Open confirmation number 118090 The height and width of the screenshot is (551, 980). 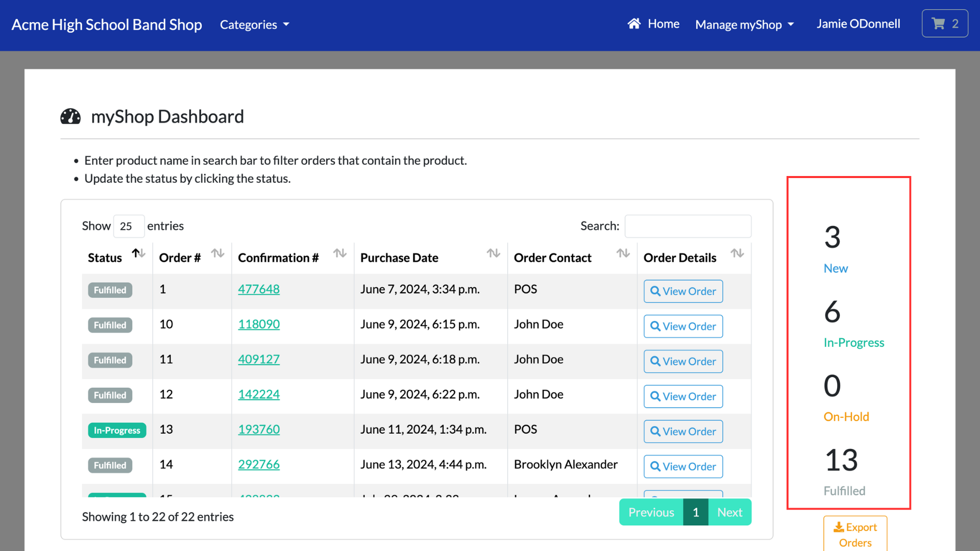tap(259, 324)
